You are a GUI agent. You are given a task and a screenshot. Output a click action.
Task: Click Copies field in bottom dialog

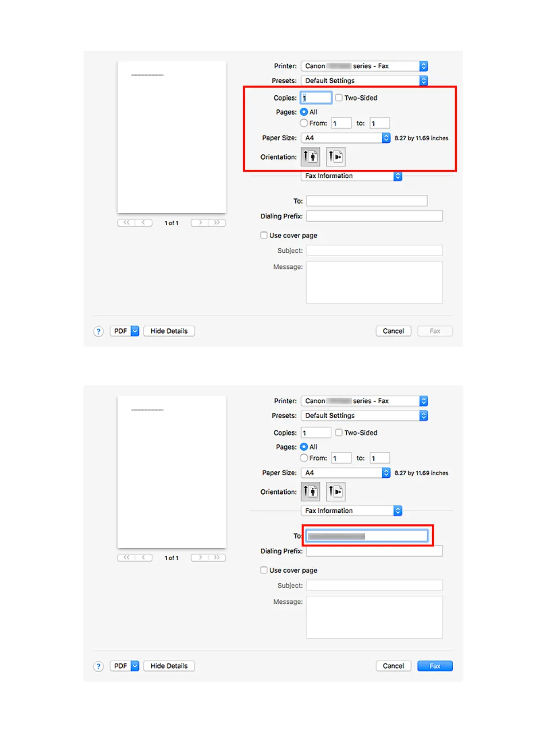(316, 432)
